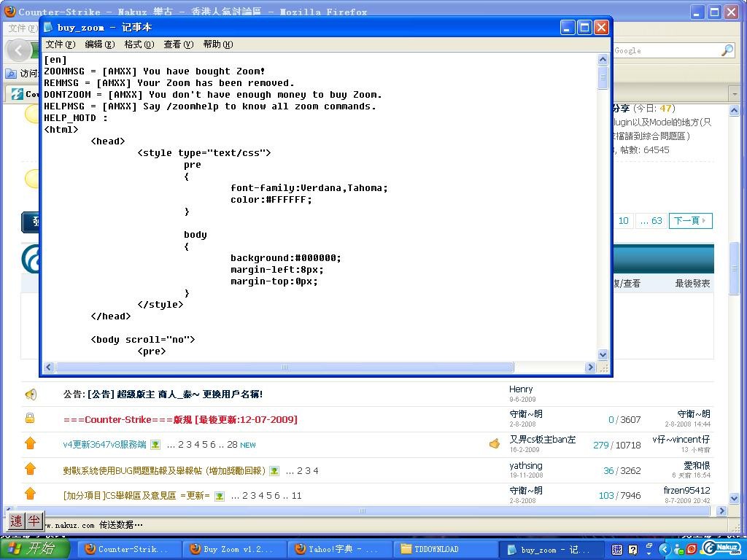This screenshot has height=560, width=747.
Task: Open the [加分項目]CS舉報區及意見區 =更新= thread
Action: point(136,496)
